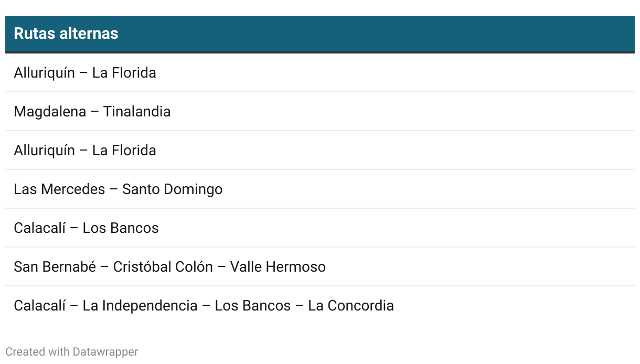Viewport: 640px width, 364px height.
Task: Select the row ending in La Concordia
Action: coord(320,306)
